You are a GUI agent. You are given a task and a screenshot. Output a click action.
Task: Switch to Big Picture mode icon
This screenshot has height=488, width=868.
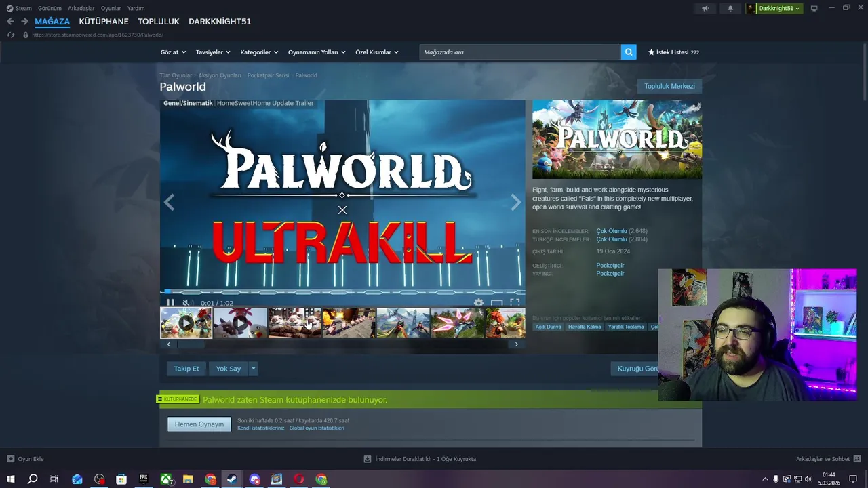tap(814, 8)
